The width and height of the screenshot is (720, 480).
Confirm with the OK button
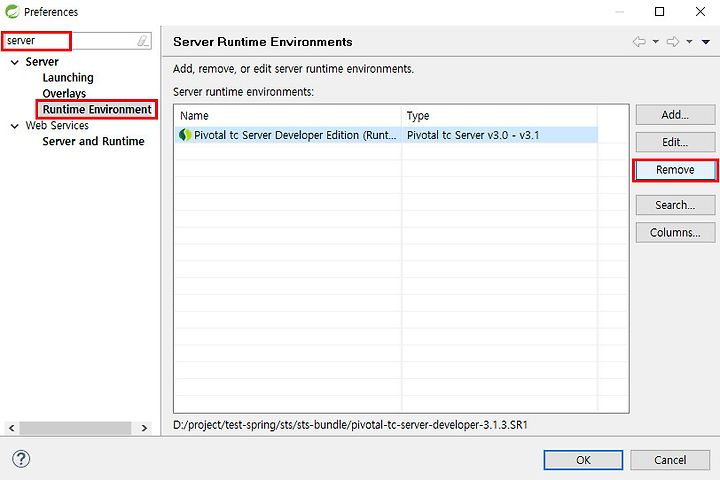(x=583, y=460)
